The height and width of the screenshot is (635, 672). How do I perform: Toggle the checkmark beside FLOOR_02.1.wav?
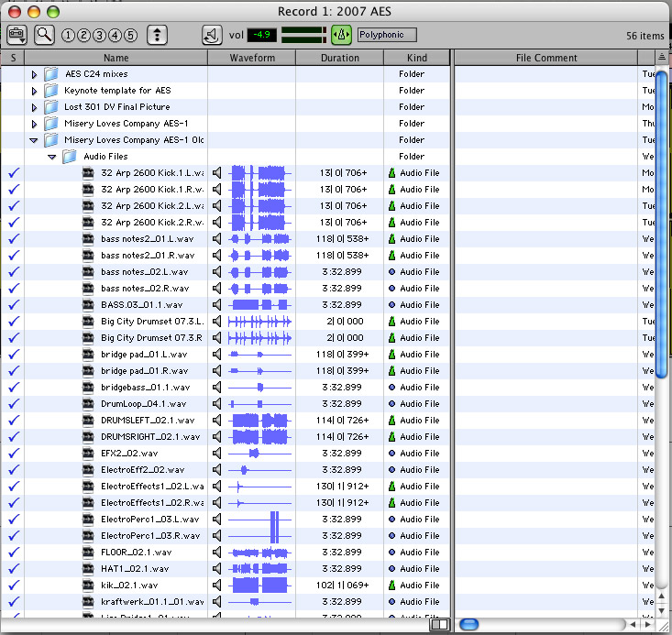click(x=13, y=553)
